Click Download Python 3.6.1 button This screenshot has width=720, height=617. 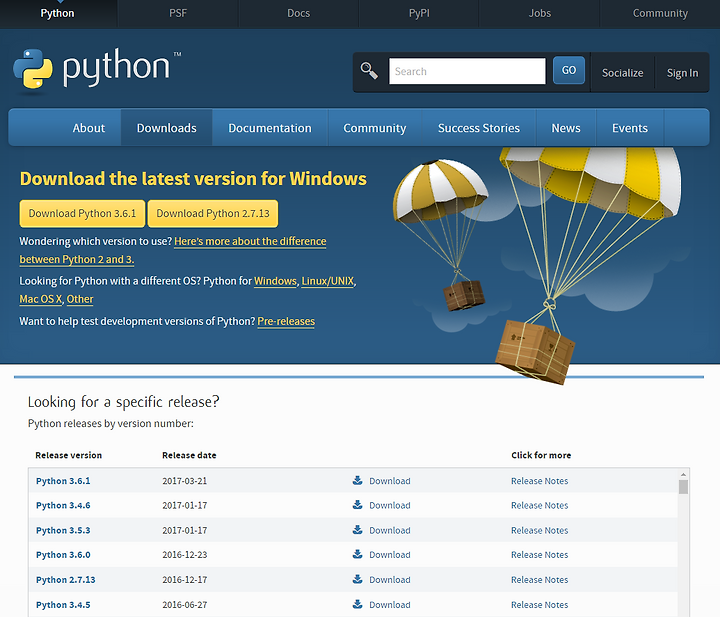82,213
